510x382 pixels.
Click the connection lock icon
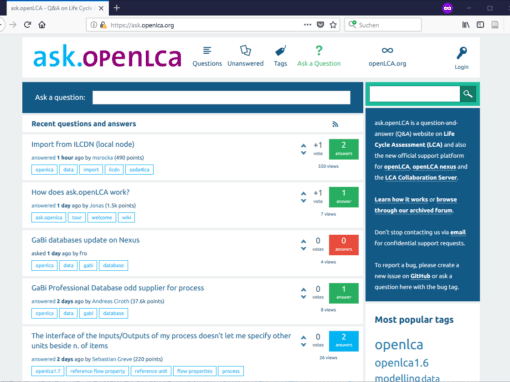tap(103, 25)
